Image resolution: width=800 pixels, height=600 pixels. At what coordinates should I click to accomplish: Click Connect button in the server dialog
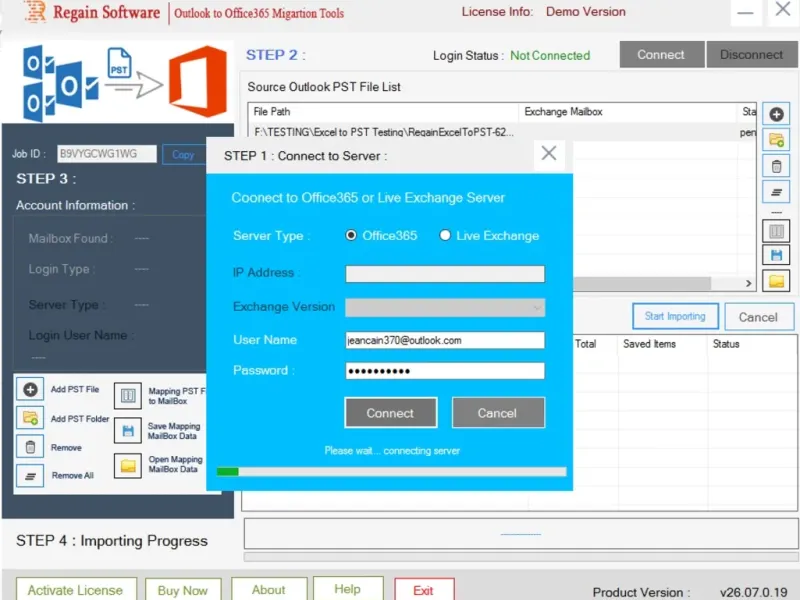coord(390,413)
